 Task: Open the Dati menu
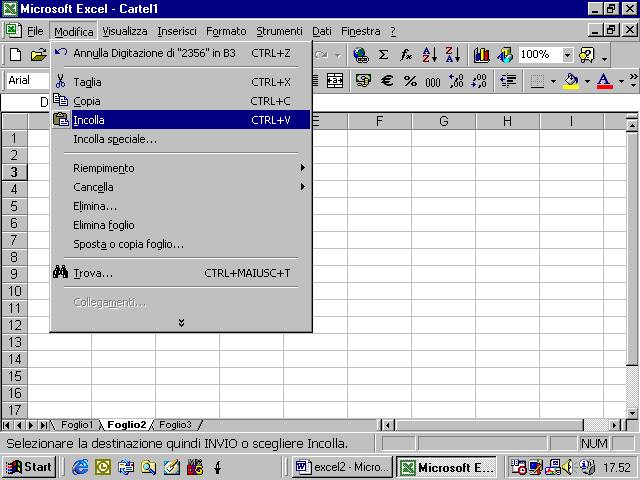coord(322,31)
